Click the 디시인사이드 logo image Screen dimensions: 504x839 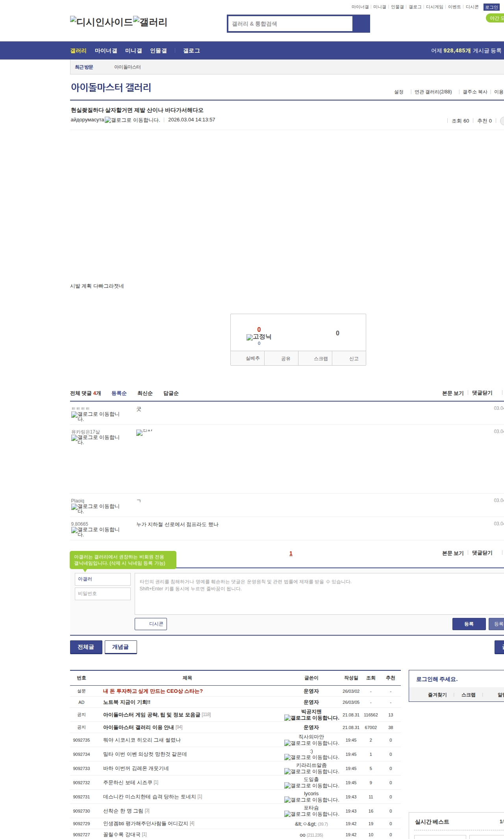(x=102, y=22)
